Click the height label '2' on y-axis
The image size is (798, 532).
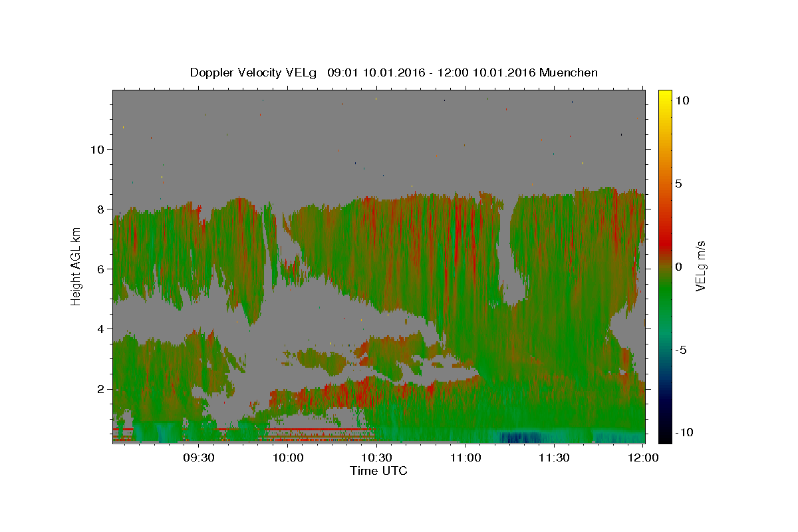pyautogui.click(x=100, y=388)
